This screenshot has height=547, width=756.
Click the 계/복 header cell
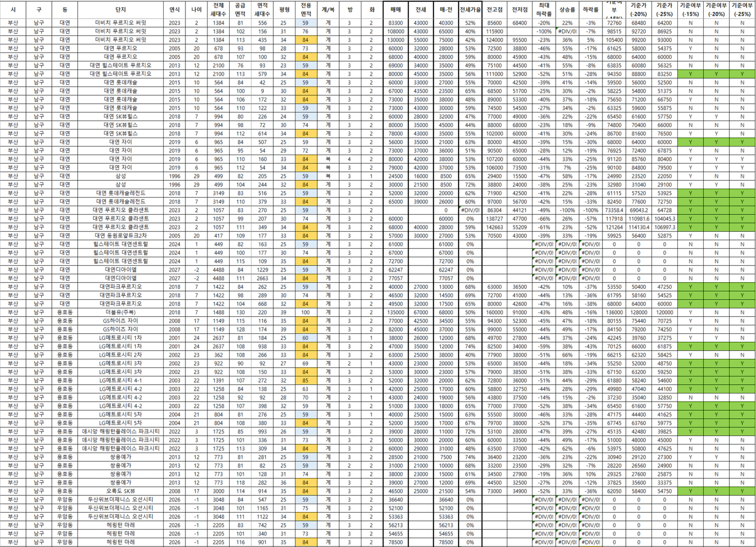tap(328, 9)
